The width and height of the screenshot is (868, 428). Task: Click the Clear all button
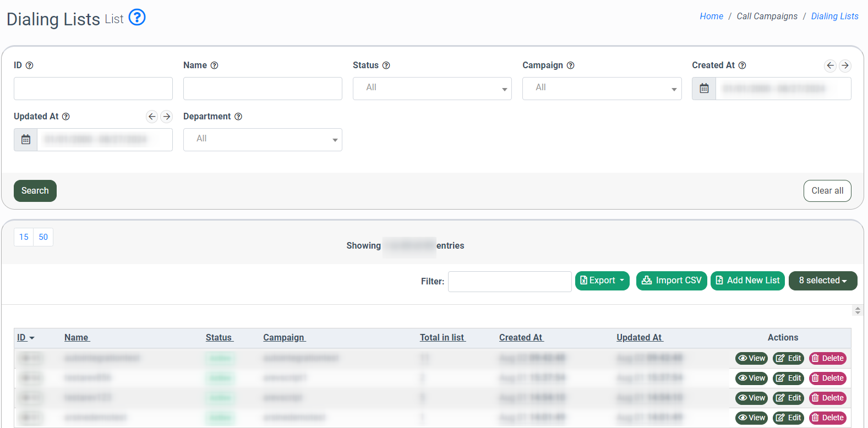click(x=827, y=191)
